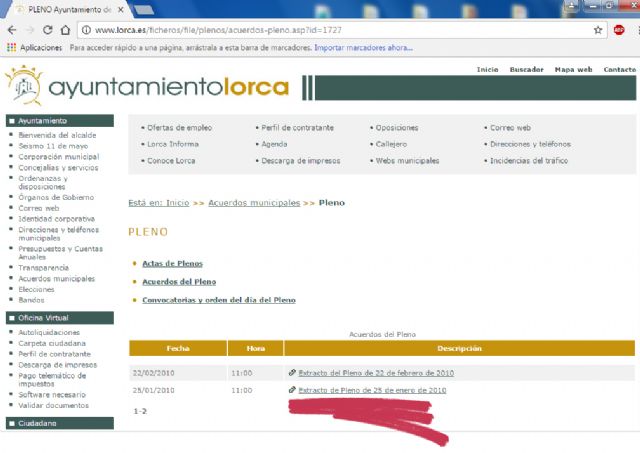Open Incidencias del tráfico link
640x453 pixels.
click(532, 160)
